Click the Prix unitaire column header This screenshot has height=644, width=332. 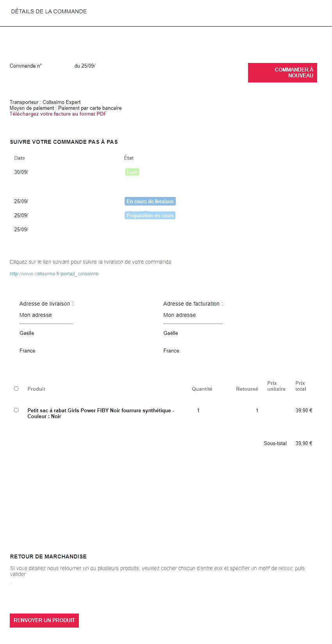coord(276,386)
